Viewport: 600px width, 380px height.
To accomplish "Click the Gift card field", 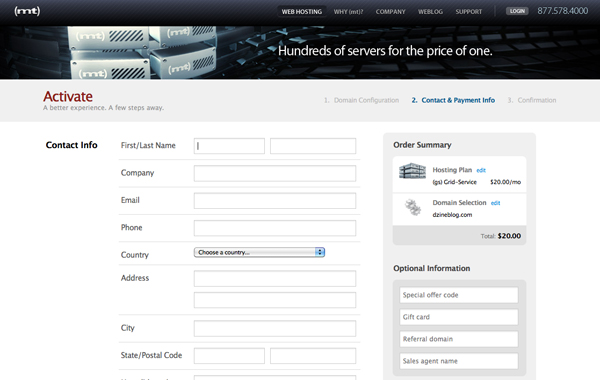I will [x=459, y=317].
